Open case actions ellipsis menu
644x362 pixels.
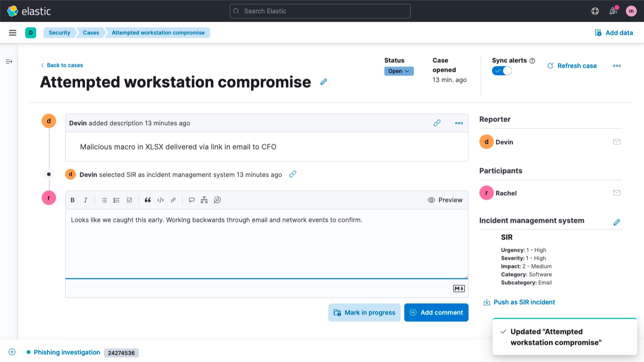pos(617,66)
